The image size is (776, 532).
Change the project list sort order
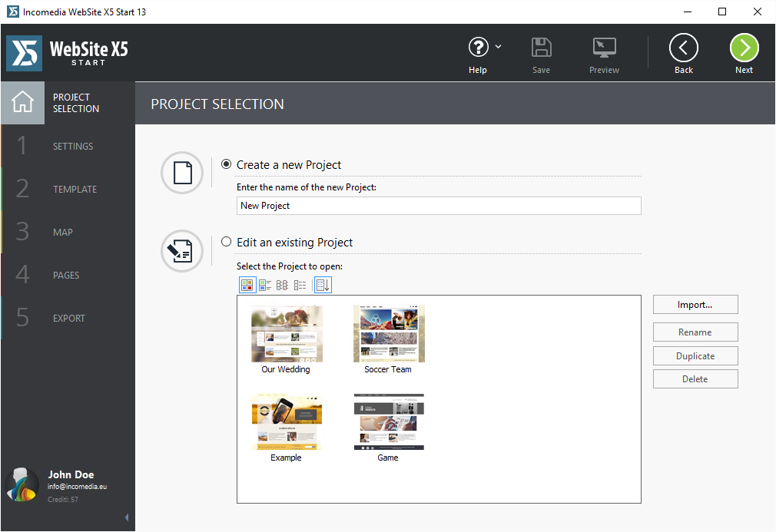pyautogui.click(x=322, y=284)
